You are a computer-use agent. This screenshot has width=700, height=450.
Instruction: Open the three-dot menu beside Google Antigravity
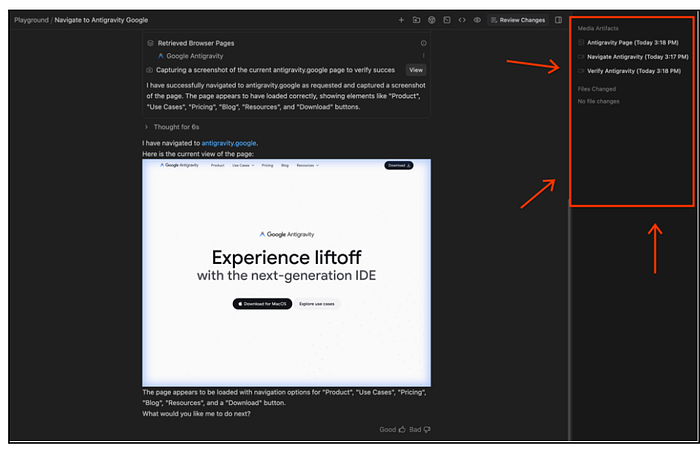tap(423, 56)
